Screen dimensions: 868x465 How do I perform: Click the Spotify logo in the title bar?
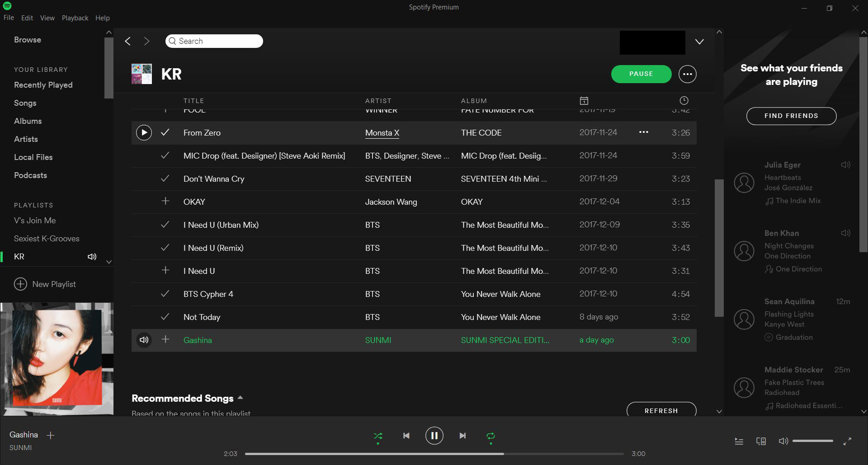point(7,6)
